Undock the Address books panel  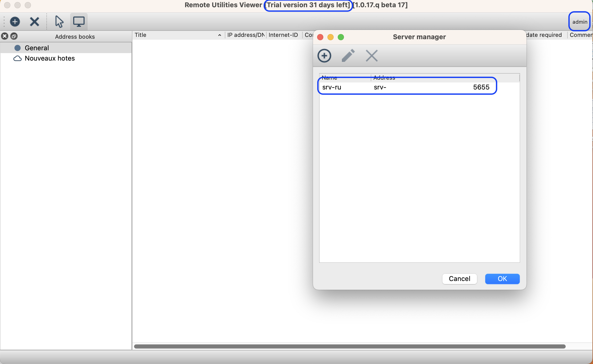coord(14,36)
